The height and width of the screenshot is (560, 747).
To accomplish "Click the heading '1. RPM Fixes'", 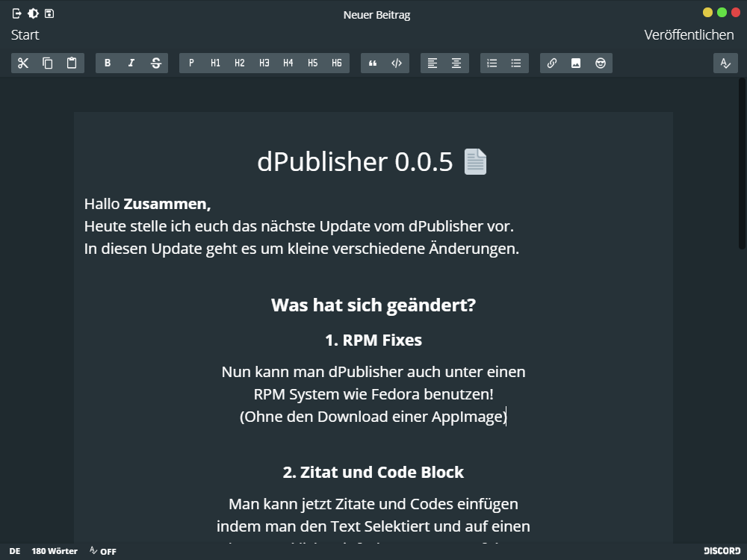I will click(373, 340).
